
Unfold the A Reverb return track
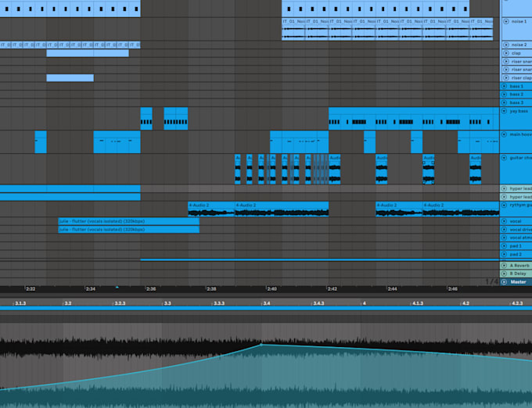(x=504, y=265)
